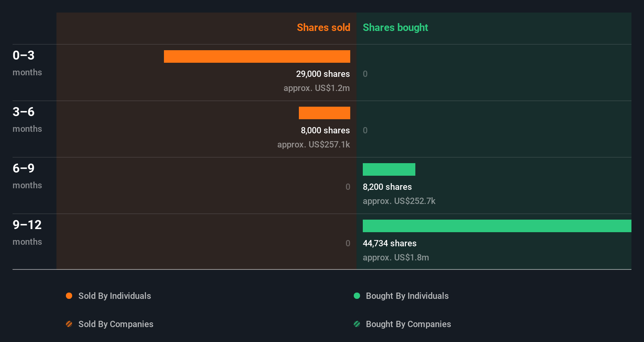Click the 9–12 months row label

coord(27,233)
